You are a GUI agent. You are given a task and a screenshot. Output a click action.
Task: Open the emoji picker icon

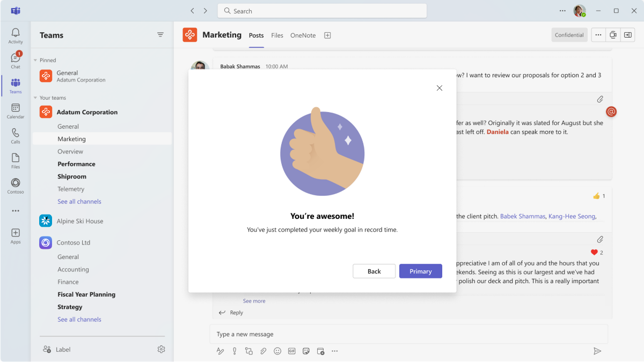[x=277, y=351]
